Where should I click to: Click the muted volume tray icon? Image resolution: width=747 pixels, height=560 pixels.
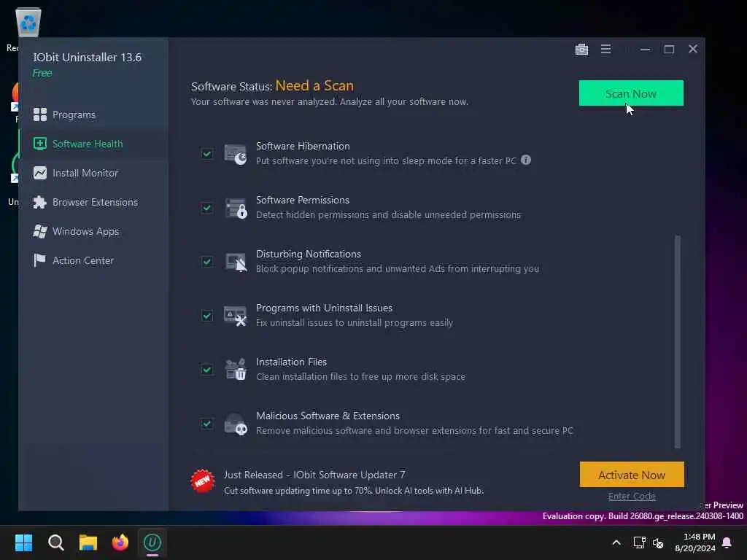pos(659,542)
